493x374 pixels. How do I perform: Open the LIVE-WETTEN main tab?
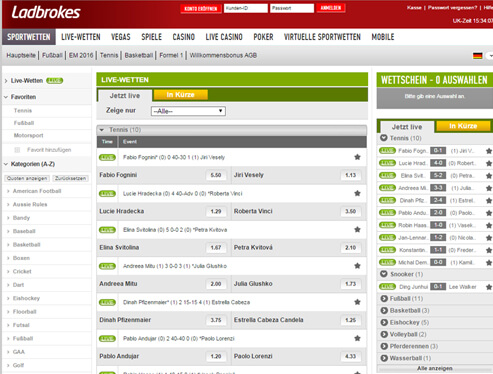click(x=81, y=37)
